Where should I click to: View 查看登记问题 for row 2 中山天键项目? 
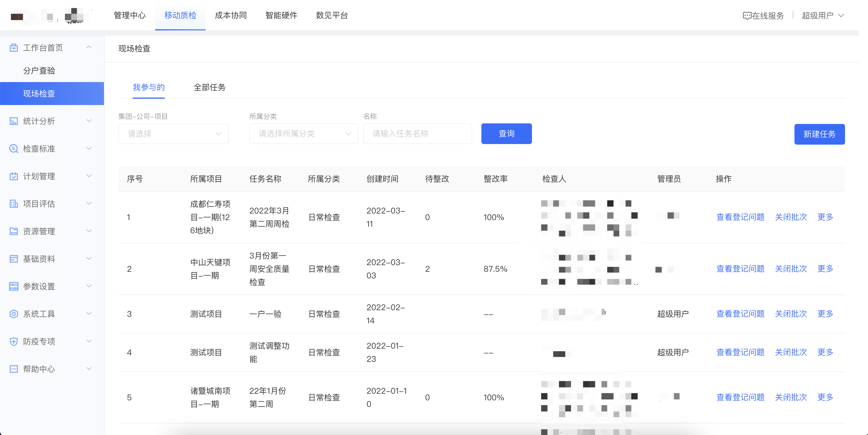click(740, 269)
